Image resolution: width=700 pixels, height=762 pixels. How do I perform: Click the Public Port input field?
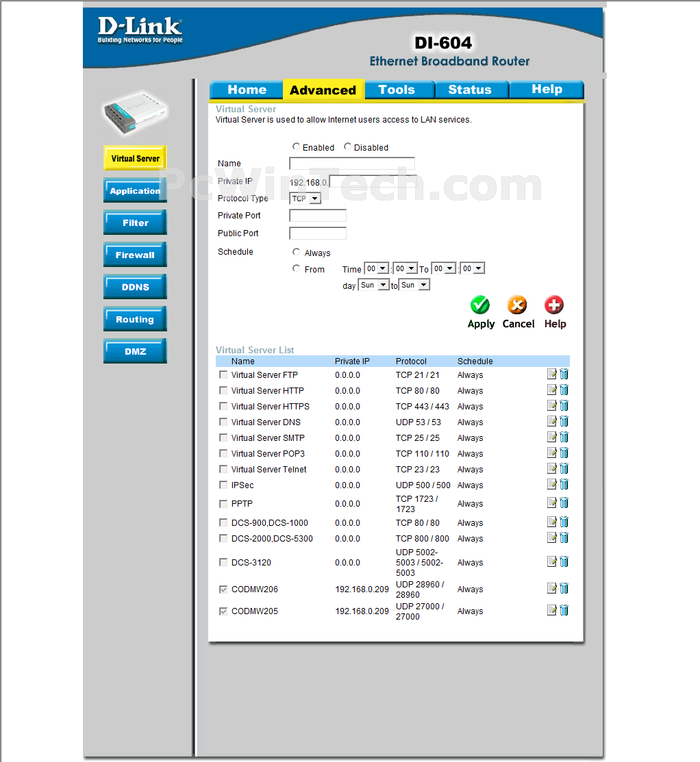coord(318,233)
